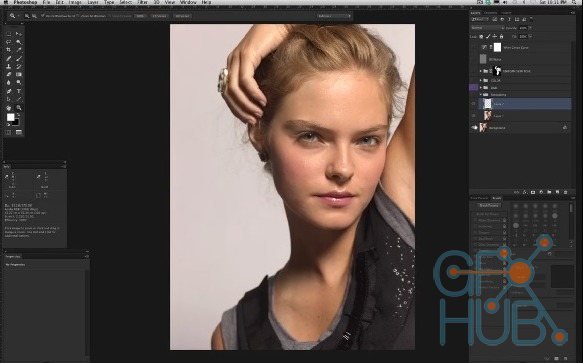Click the Brush Presets button
The height and width of the screenshot is (363, 583).
coord(489,205)
